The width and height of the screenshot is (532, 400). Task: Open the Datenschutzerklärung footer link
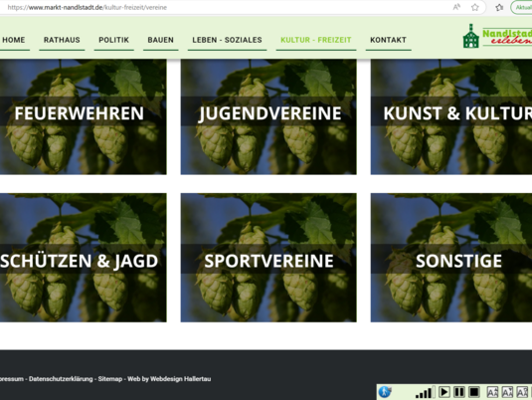coord(61,379)
